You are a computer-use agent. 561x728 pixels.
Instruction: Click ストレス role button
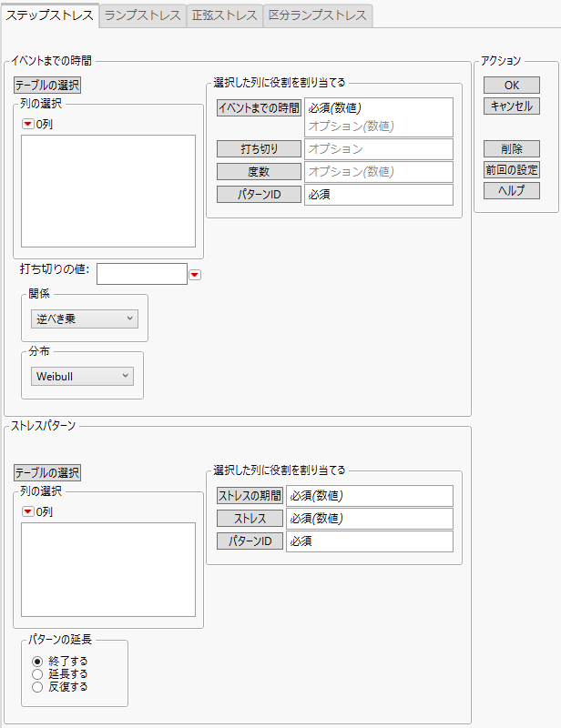[250, 519]
